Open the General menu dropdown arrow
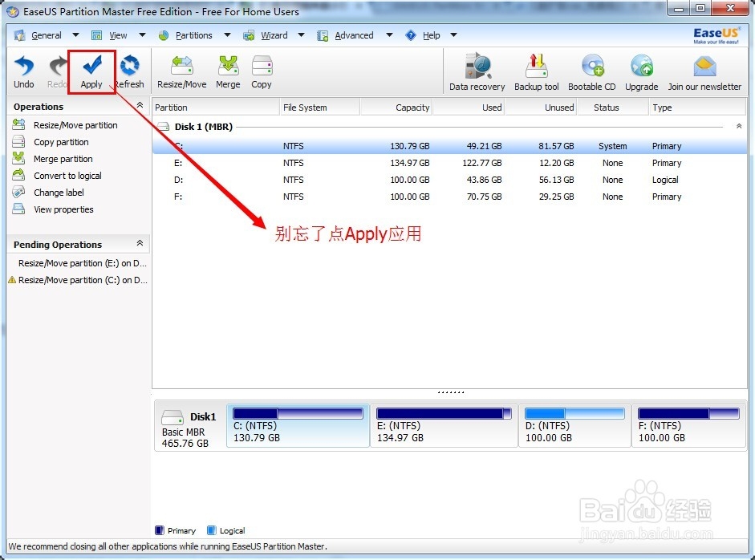 (75, 35)
